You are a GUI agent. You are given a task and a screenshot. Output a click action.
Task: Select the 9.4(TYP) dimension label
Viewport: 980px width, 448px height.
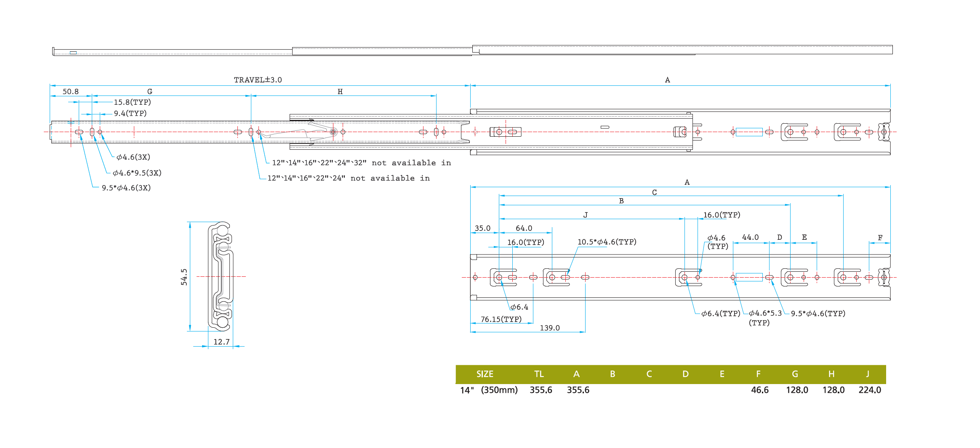click(x=130, y=114)
